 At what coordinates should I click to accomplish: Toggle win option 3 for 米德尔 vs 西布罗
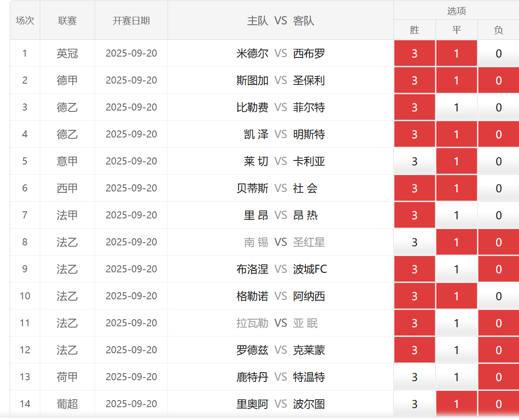coord(414,53)
